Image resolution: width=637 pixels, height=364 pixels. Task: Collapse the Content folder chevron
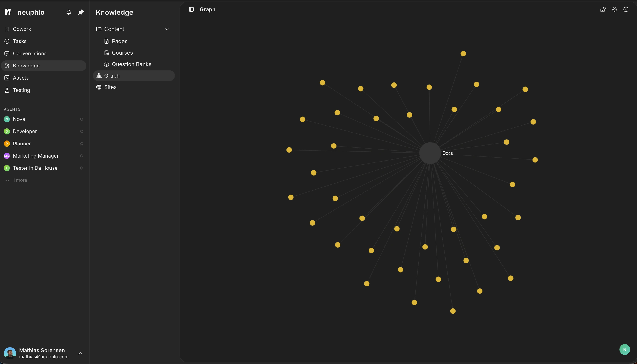click(167, 29)
